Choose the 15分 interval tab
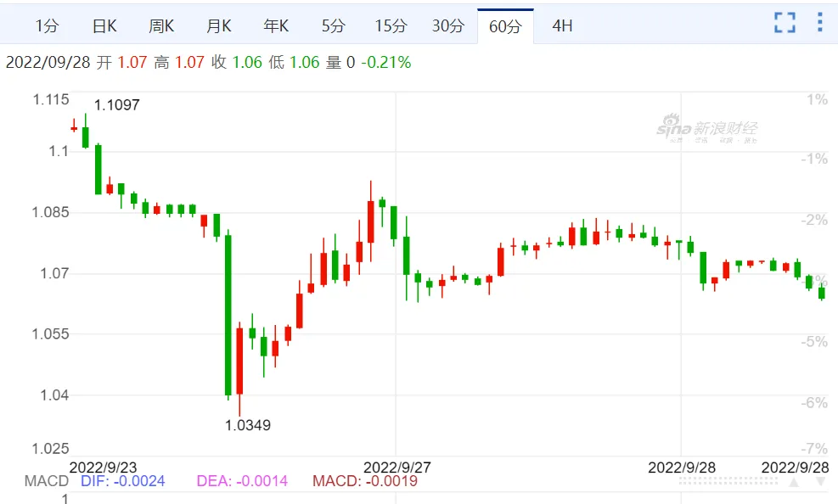This screenshot has height=504, width=838. (391, 25)
